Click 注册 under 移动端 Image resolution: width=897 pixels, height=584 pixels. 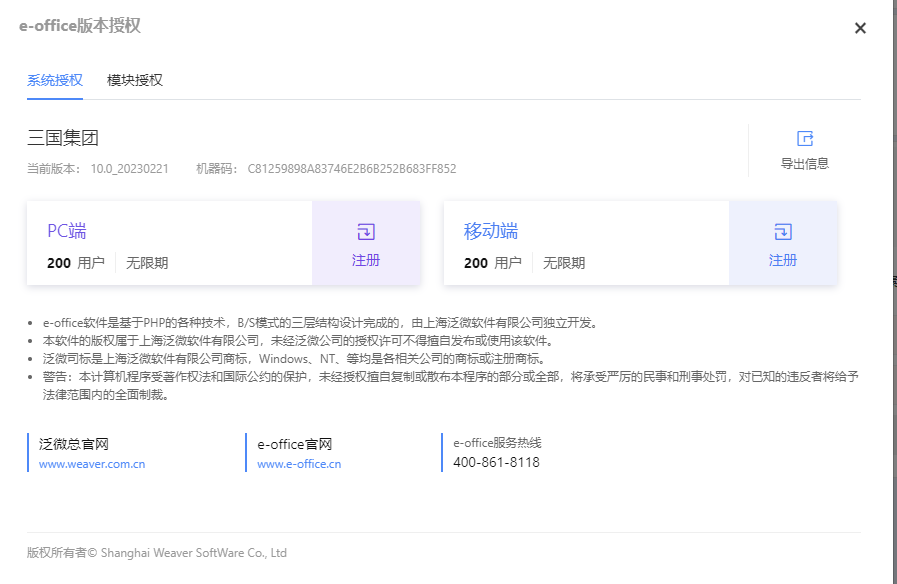coord(783,260)
